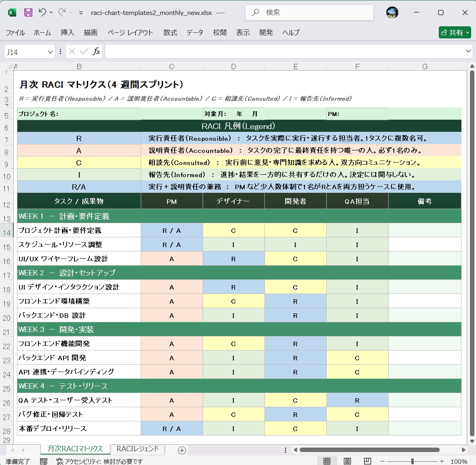
Task: Select the designer R cell for UI/UX ワイヤーフレーム設計
Action: coord(234,259)
